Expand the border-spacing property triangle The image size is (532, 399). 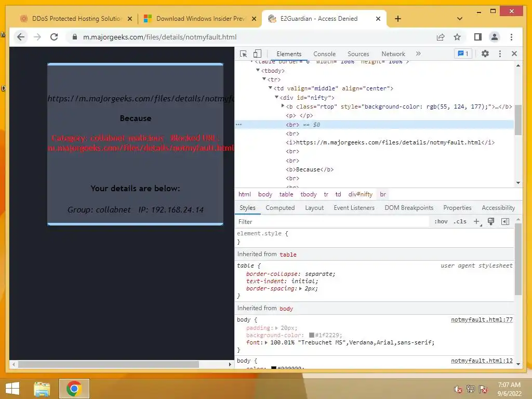pyautogui.click(x=300, y=289)
